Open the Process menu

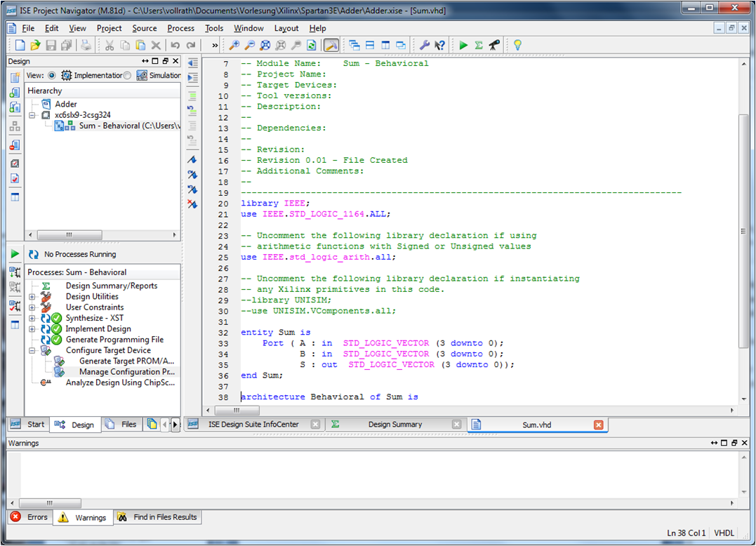click(x=180, y=28)
